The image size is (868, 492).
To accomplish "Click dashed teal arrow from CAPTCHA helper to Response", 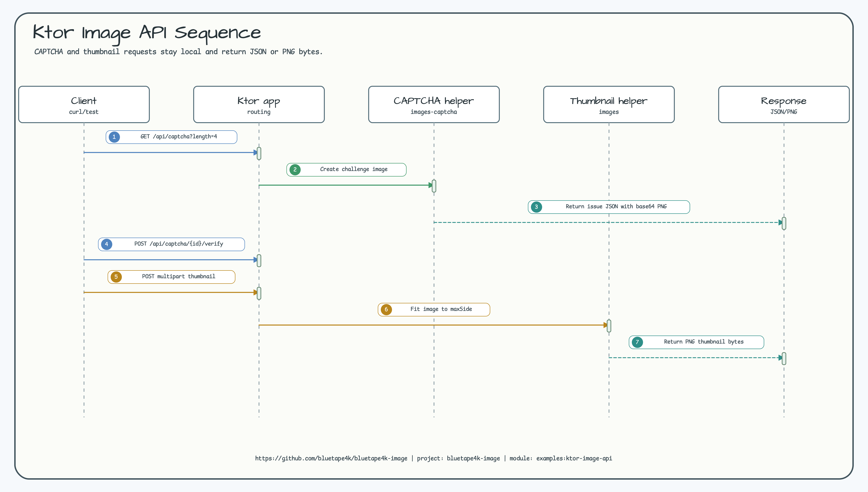I will point(608,222).
